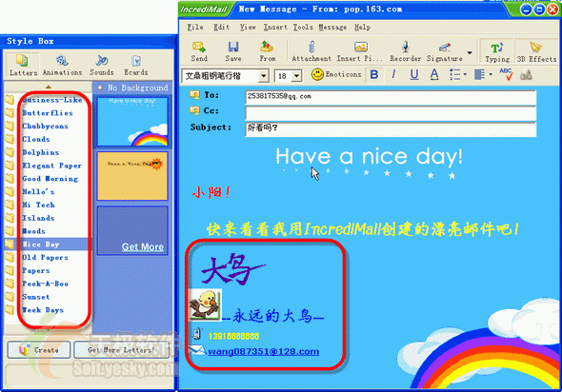Select the Letters tab in Style Box
Screen dimensions: 562x392
pos(23,65)
